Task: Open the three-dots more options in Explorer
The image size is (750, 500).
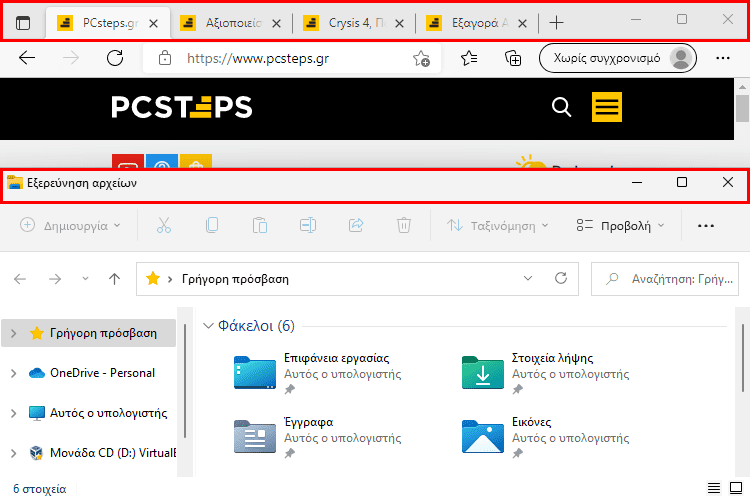Action: click(706, 226)
